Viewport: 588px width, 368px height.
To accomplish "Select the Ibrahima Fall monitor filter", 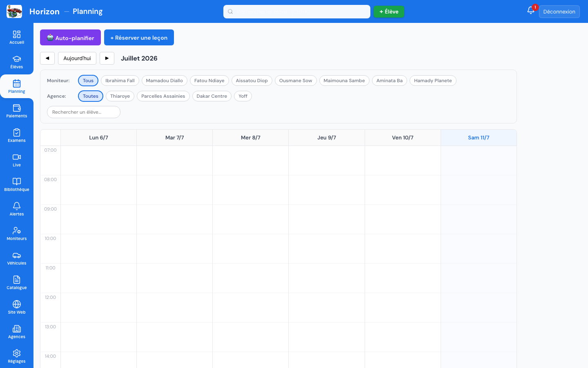I will point(120,81).
